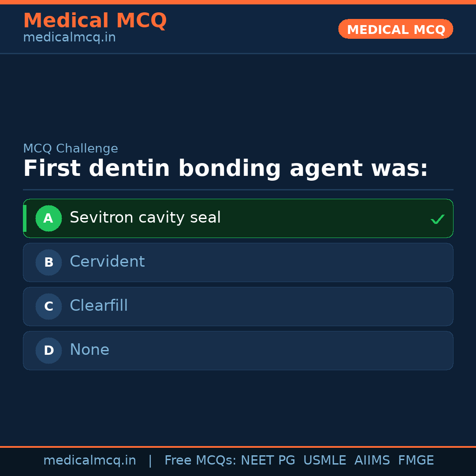Click the MCQ Challenge label

(x=71, y=149)
